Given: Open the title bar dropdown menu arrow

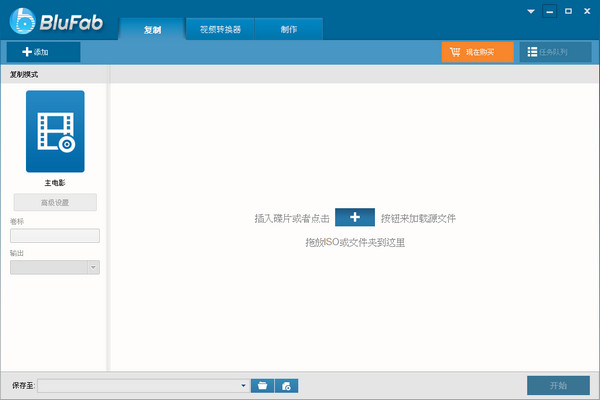Looking at the screenshot, I should tap(532, 11).
